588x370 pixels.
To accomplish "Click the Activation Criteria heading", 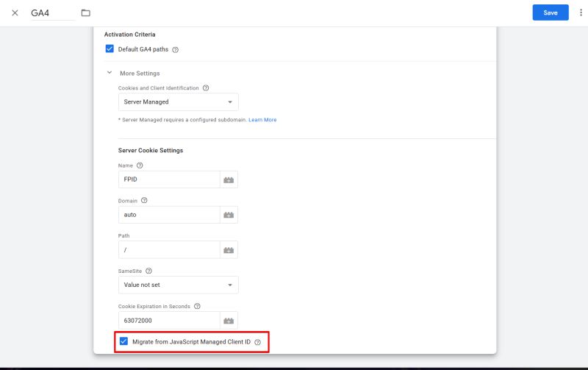I will (129, 34).
